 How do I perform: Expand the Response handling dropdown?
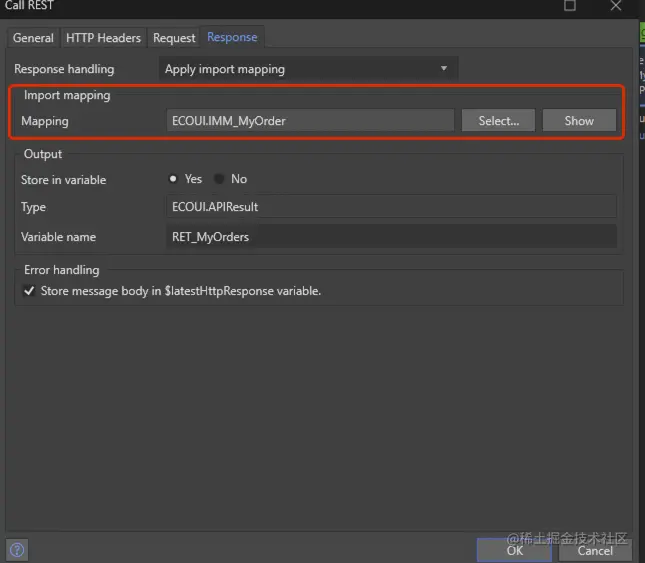[x=308, y=69]
